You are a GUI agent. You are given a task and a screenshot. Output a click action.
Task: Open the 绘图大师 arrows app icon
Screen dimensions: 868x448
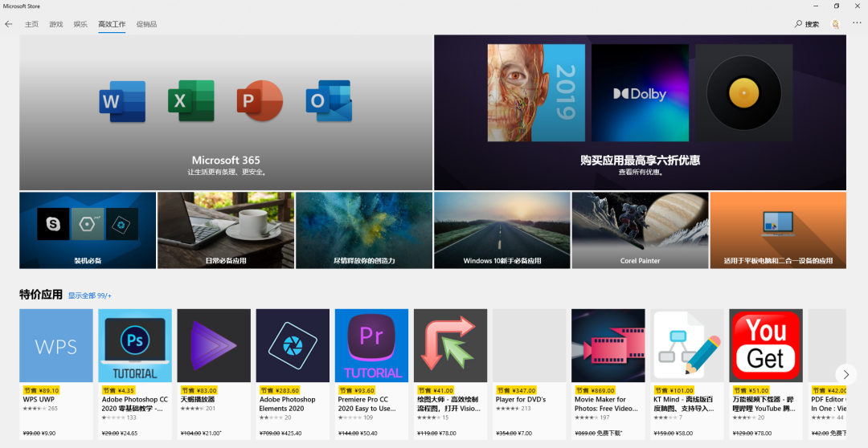click(x=451, y=346)
